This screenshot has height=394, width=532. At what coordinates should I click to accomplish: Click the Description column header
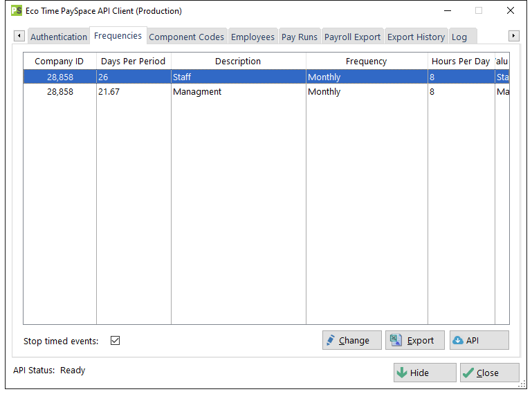pyautogui.click(x=238, y=62)
